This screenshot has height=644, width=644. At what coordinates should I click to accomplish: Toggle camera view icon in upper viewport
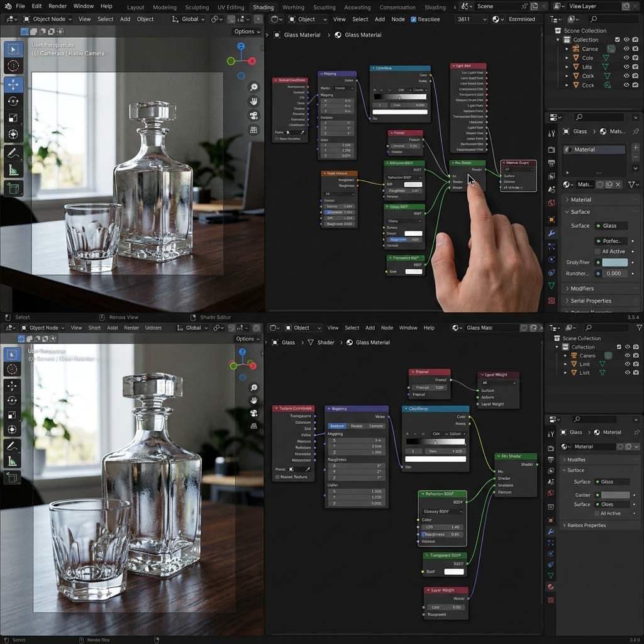254,116
